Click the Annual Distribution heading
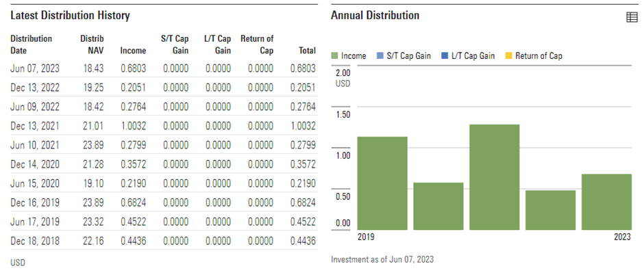The height and width of the screenshot is (275, 644). pos(375,16)
